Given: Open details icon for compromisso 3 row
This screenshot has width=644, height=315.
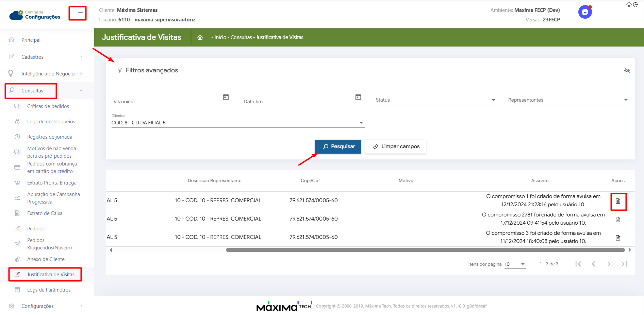Looking at the screenshot, I should click(x=618, y=238).
